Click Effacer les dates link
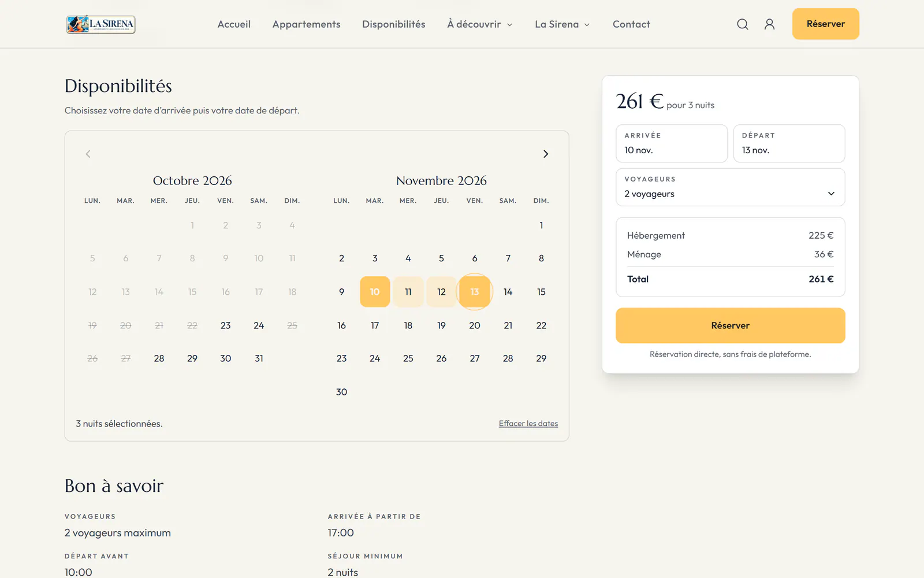Viewport: 924px width, 578px height. point(528,424)
